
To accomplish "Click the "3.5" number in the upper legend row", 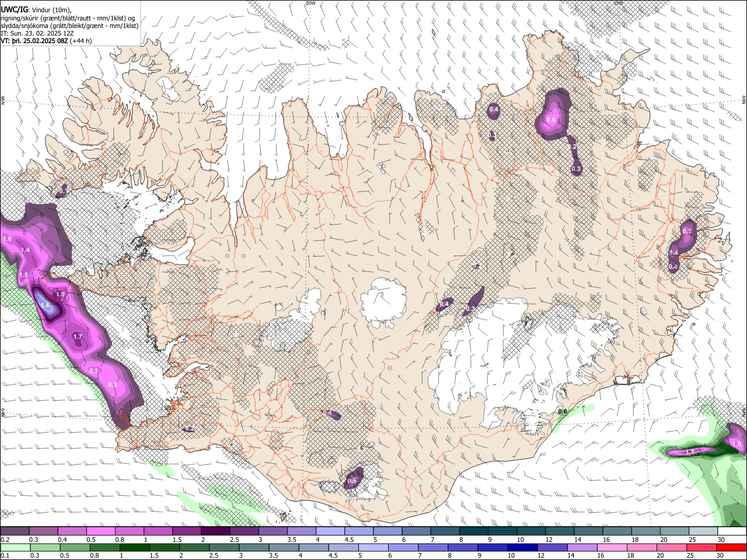I will pos(292,540).
